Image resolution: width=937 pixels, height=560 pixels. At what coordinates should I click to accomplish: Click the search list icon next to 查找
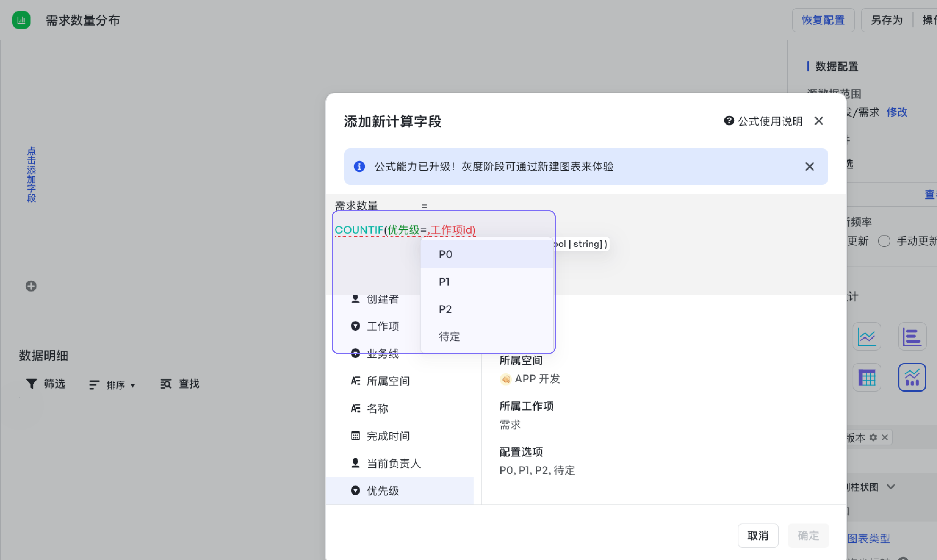[166, 384]
